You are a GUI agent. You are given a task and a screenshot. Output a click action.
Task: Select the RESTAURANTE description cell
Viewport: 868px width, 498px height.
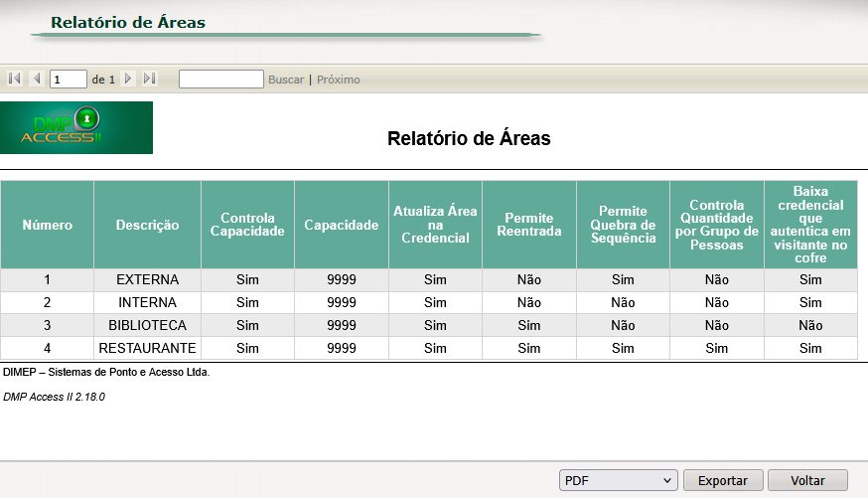click(x=147, y=348)
